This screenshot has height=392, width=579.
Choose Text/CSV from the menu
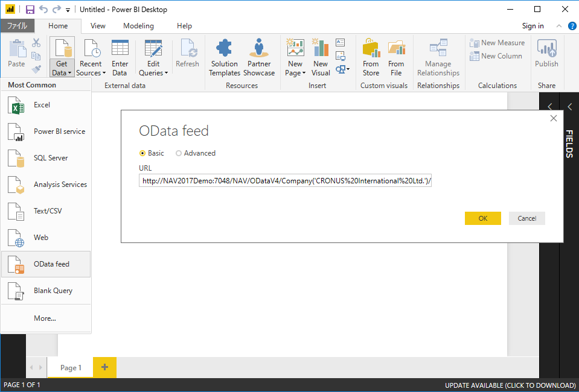coord(46,211)
